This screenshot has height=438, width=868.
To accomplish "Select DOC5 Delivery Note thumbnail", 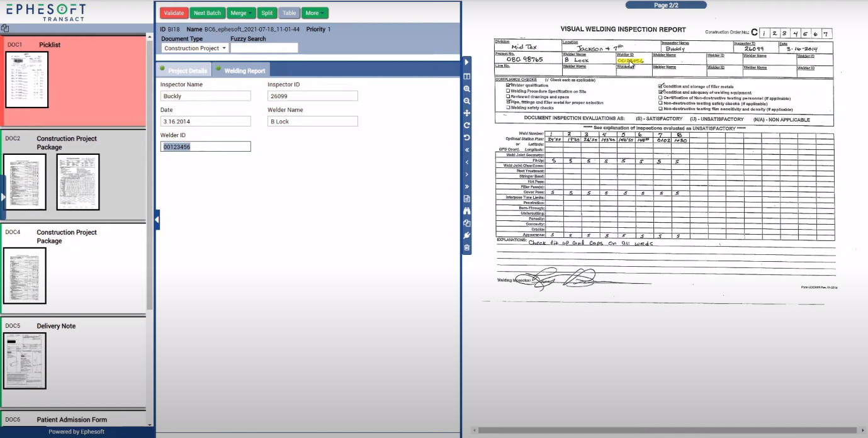I will pyautogui.click(x=25, y=361).
